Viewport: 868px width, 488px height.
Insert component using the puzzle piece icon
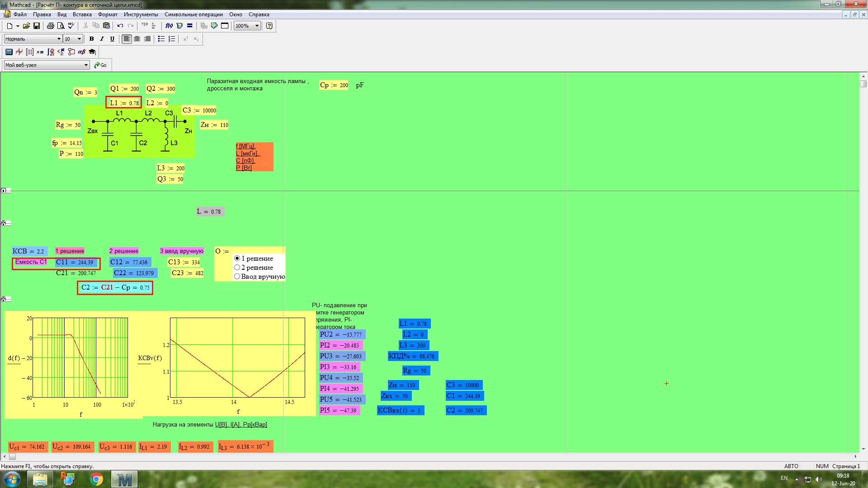(214, 26)
